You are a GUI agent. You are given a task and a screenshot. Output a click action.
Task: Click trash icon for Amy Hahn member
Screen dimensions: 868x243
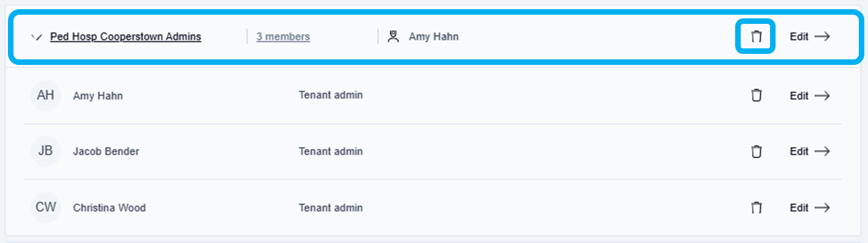click(757, 95)
